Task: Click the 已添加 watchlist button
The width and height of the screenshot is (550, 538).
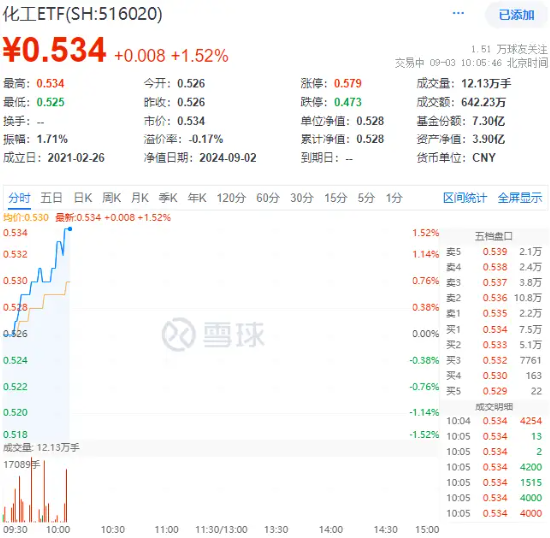Action: (516, 15)
